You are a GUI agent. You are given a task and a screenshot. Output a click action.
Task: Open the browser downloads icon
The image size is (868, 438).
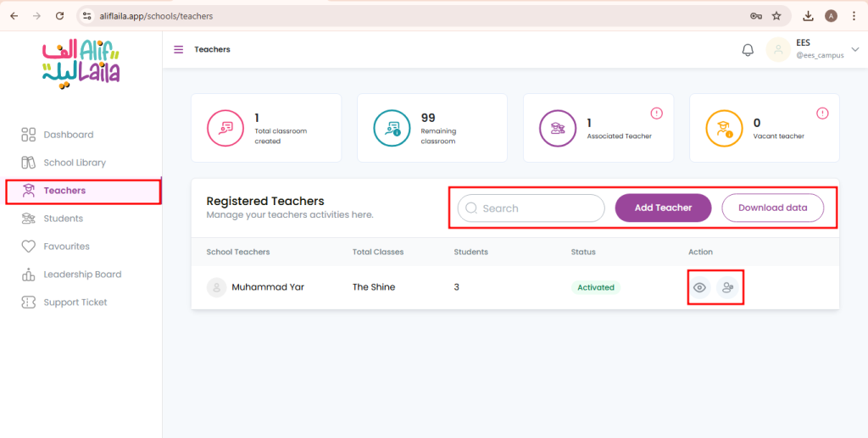point(808,16)
